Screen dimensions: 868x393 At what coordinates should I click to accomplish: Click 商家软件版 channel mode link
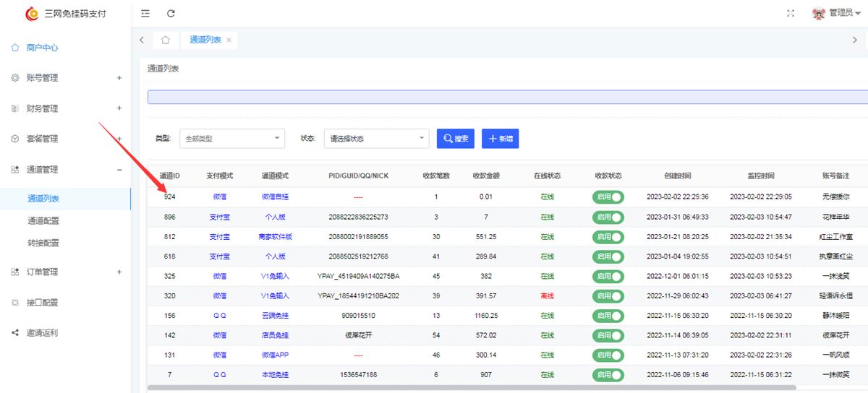coord(275,237)
